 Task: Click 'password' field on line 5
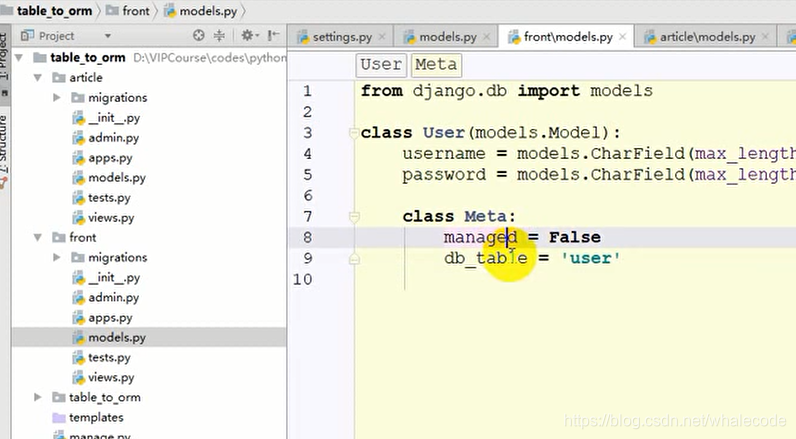(x=444, y=175)
